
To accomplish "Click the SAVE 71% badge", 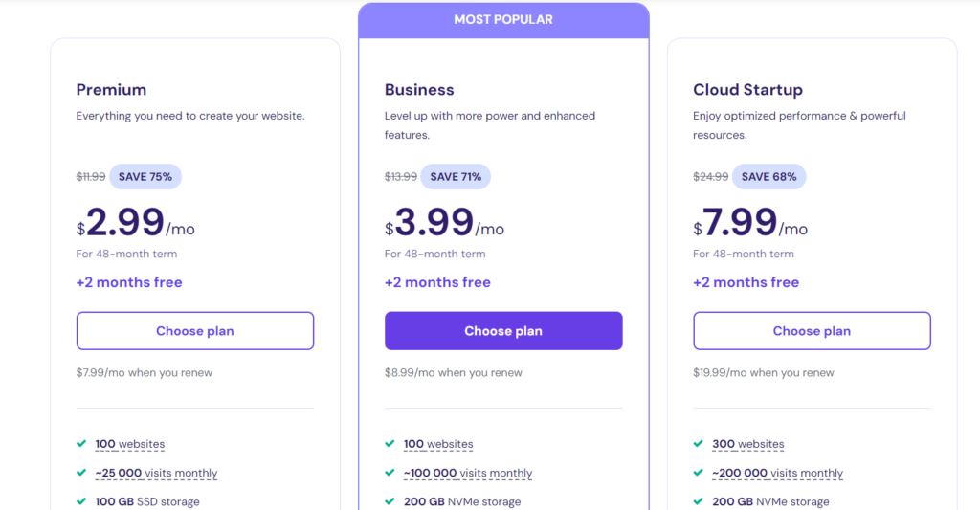I will pyautogui.click(x=456, y=176).
